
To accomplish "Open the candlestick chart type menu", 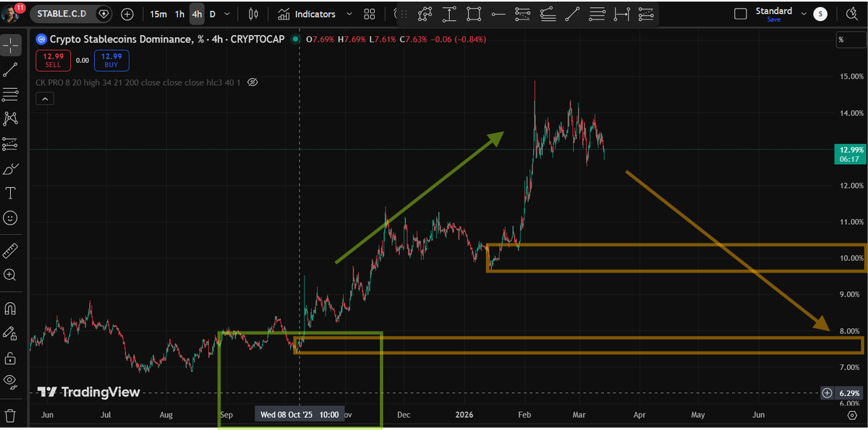I will pyautogui.click(x=252, y=14).
